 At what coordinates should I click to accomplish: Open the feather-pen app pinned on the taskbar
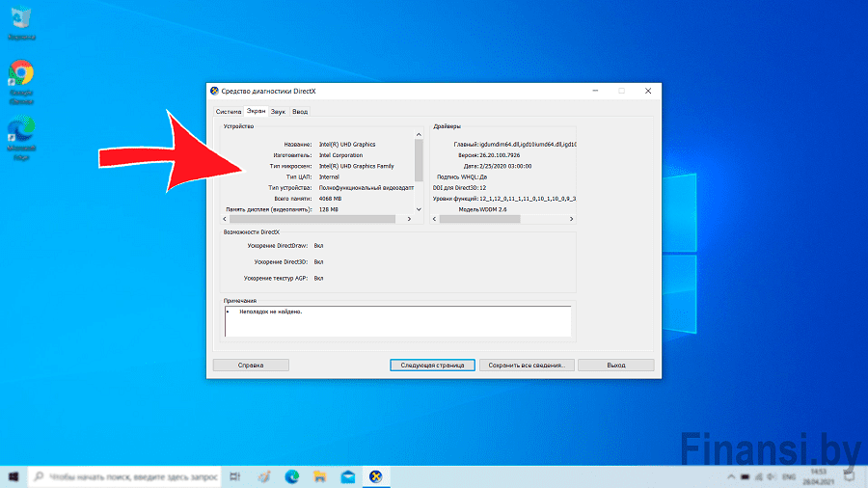pos(264,476)
